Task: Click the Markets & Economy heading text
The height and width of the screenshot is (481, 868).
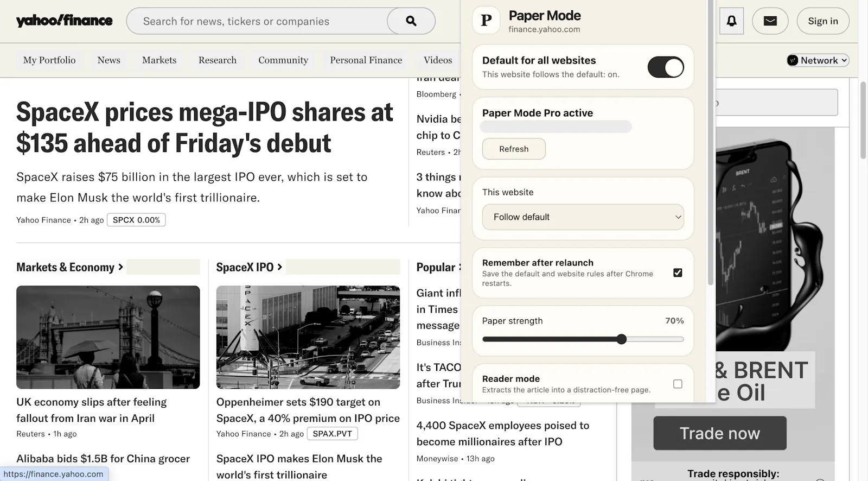Action: tap(65, 267)
